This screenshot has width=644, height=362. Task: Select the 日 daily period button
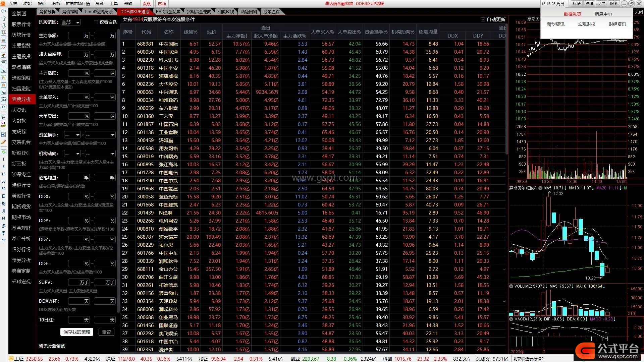[x=4, y=196]
